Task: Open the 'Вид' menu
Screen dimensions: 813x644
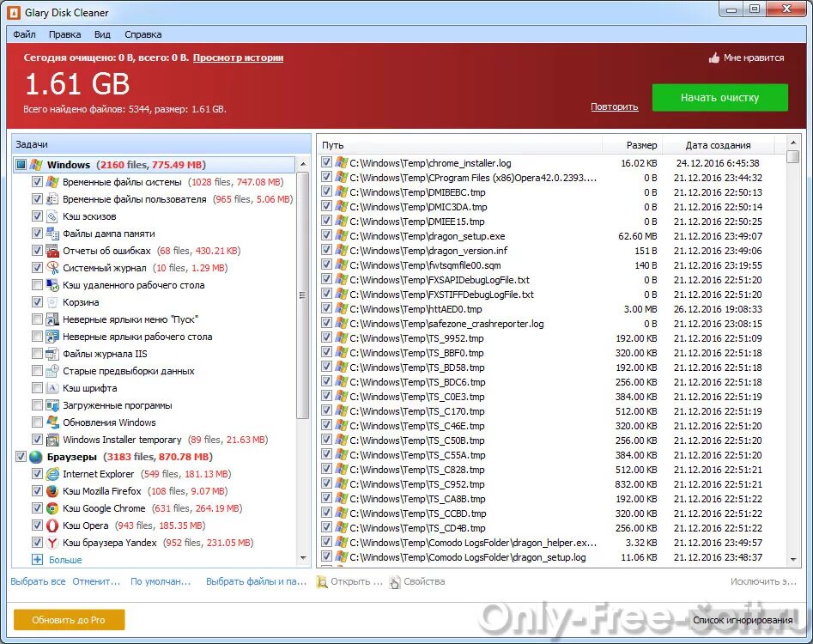Action: (x=102, y=34)
